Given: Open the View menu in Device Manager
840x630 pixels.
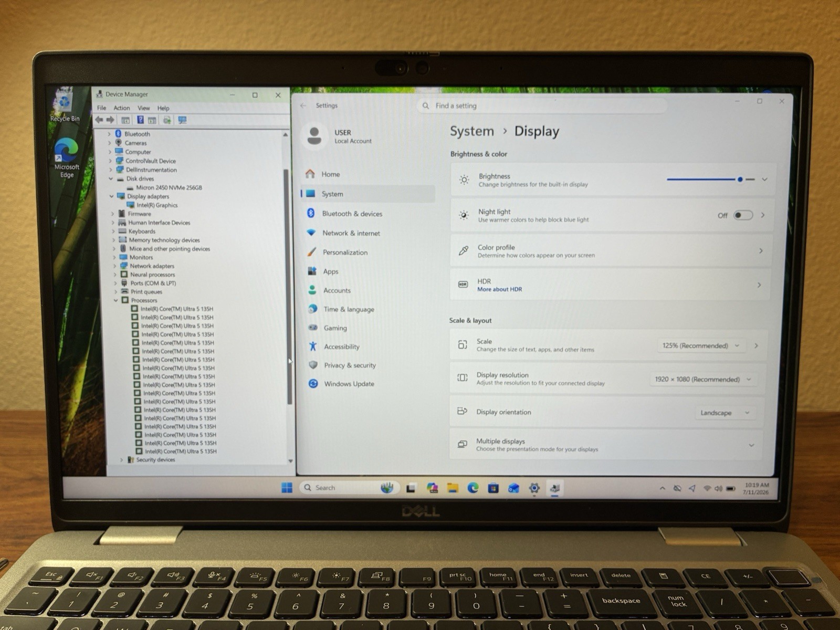Looking at the screenshot, I should pyautogui.click(x=144, y=108).
